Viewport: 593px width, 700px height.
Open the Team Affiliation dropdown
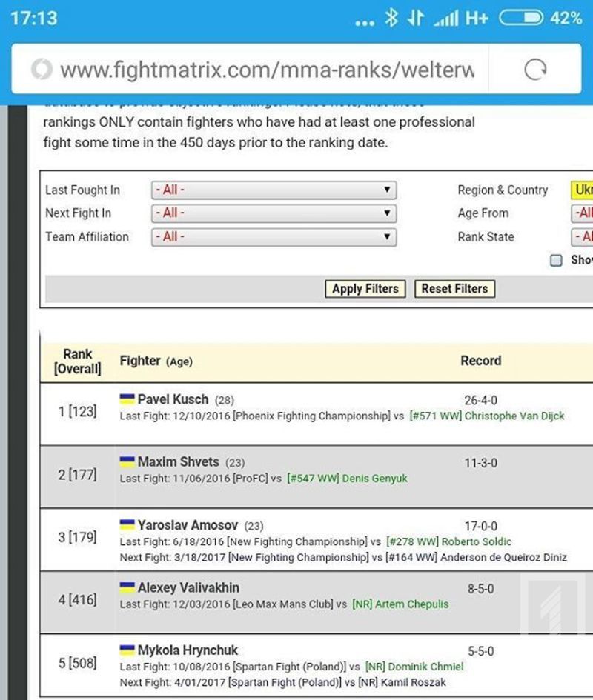coord(274,237)
